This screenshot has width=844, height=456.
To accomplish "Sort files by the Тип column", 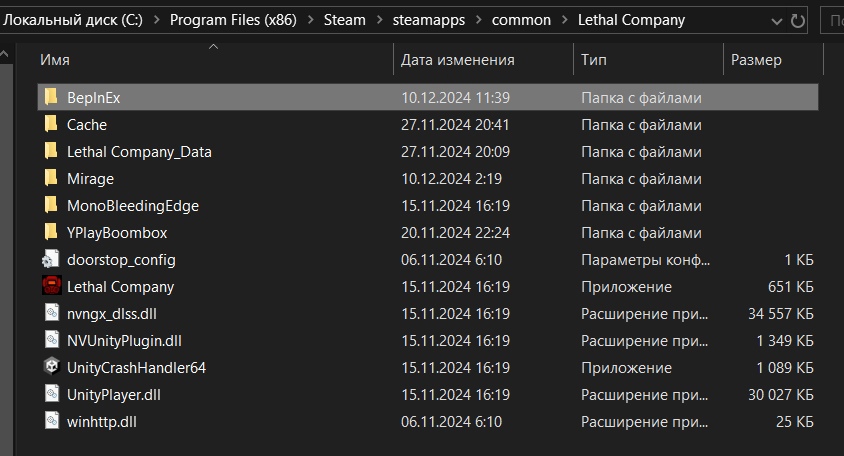I will pyautogui.click(x=593, y=60).
